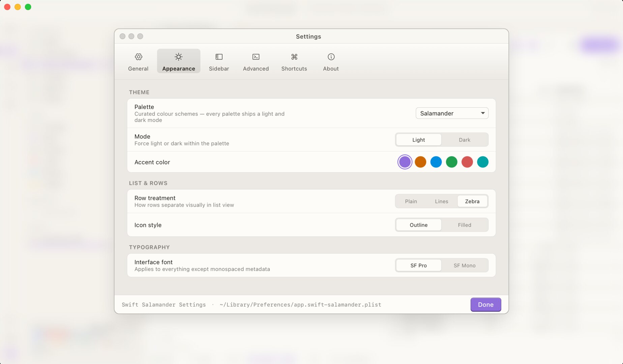Screen dimensions: 623x364
Task: Go to the About tab
Action: (331, 62)
